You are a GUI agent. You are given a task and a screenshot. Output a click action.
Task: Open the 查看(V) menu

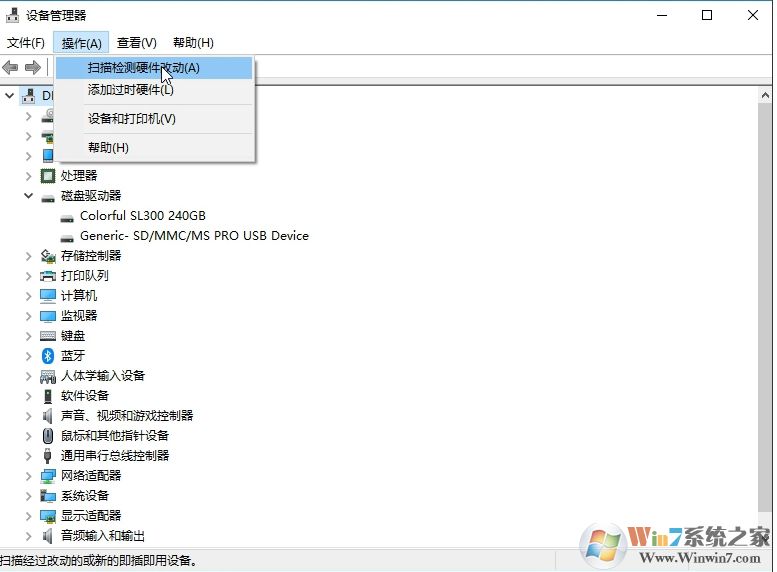136,43
